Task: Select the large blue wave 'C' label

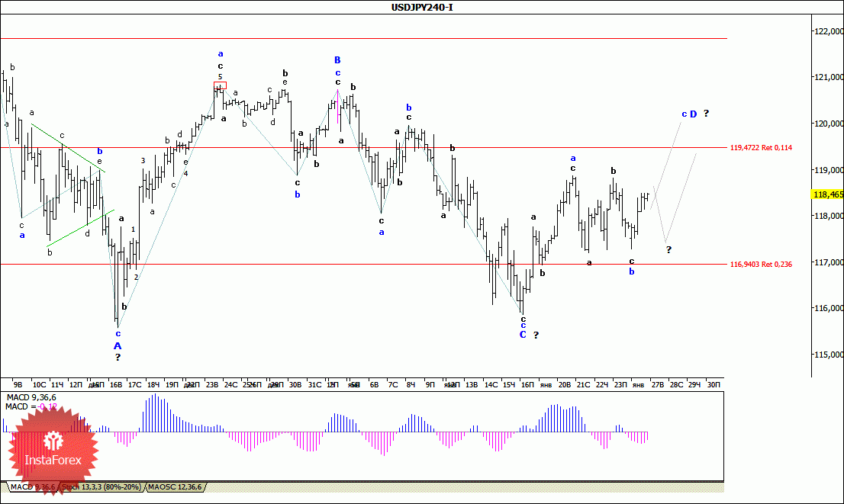Action: (x=523, y=335)
